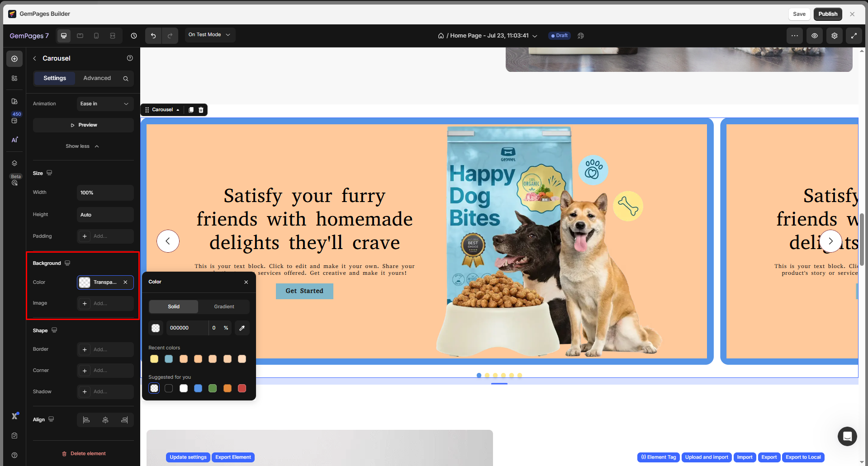This screenshot has height=466, width=868.
Task: Align the element to the right
Action: 124,420
